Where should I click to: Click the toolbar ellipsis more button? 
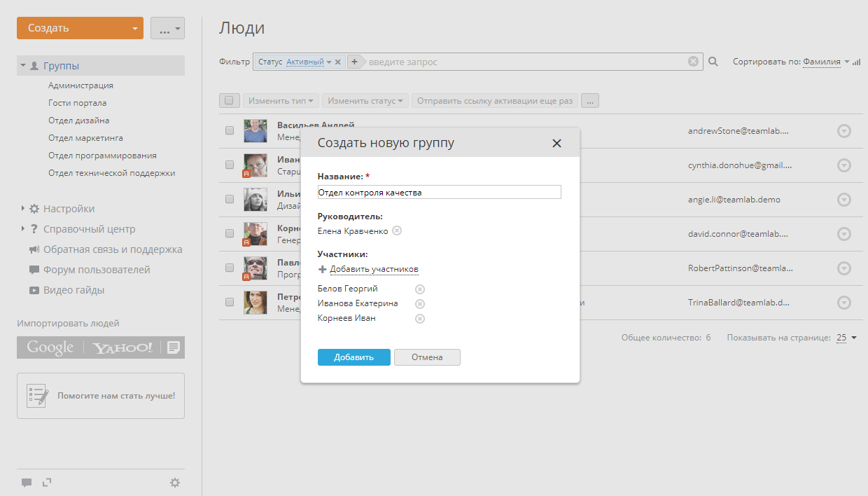tap(590, 101)
